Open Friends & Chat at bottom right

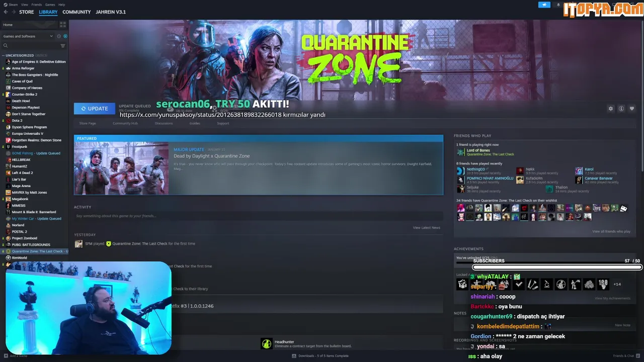click(626, 356)
